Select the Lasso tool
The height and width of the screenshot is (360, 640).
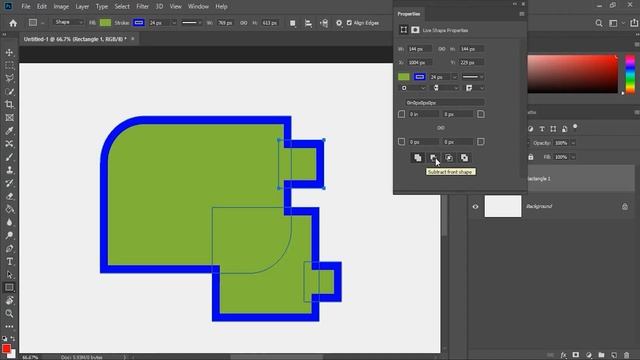click(9, 78)
